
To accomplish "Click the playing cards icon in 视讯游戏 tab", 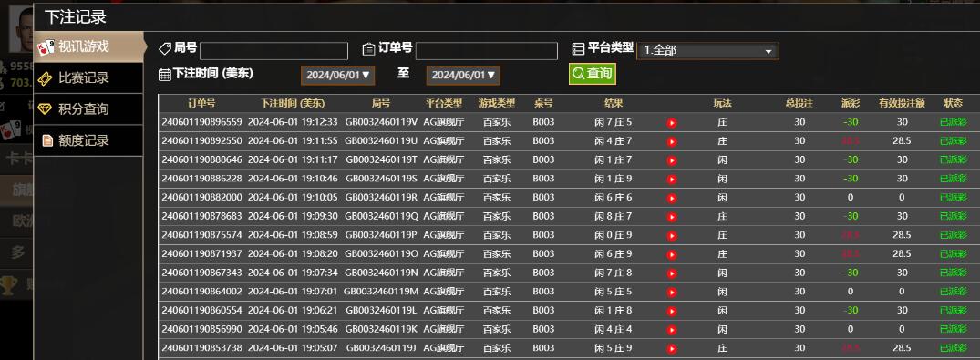I will pos(46,46).
